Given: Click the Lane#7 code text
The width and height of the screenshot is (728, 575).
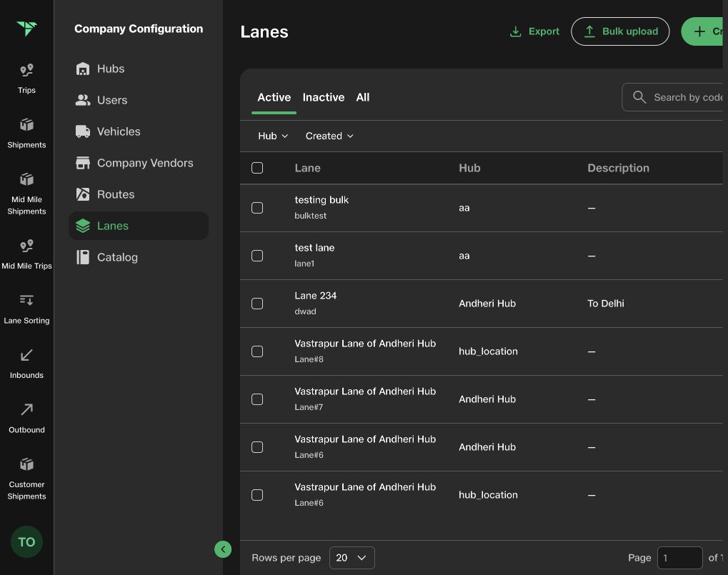Looking at the screenshot, I should click(309, 407).
